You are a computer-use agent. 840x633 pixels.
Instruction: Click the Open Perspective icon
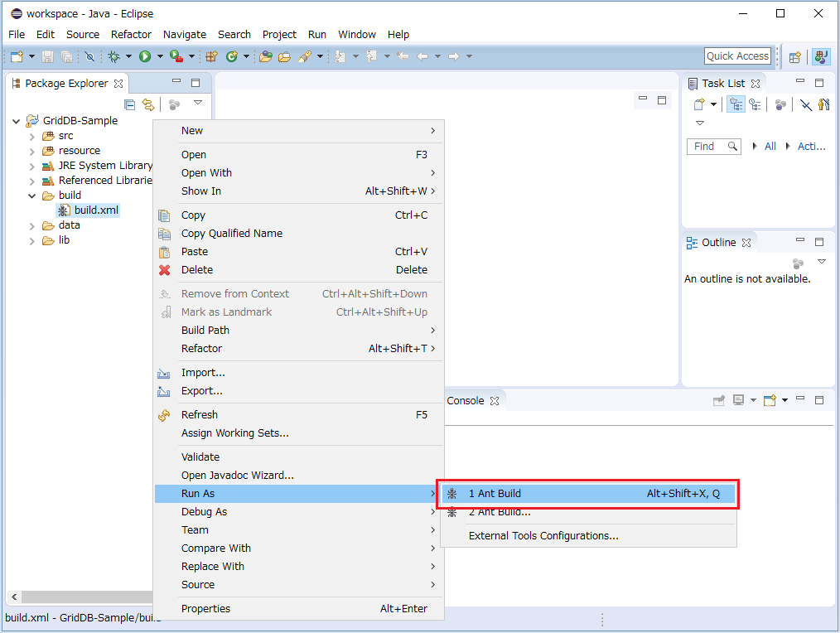tap(795, 57)
